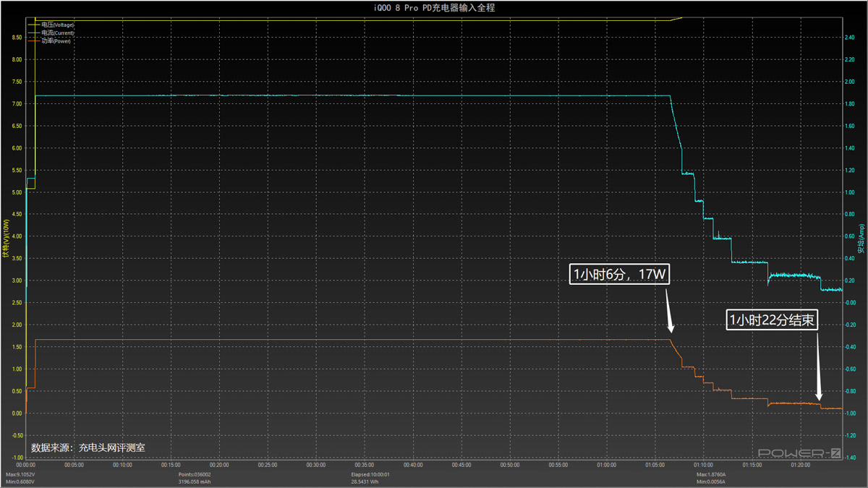Click the 28.5431 Wh energy readout
This screenshot has width=868, height=488.
[x=366, y=481]
